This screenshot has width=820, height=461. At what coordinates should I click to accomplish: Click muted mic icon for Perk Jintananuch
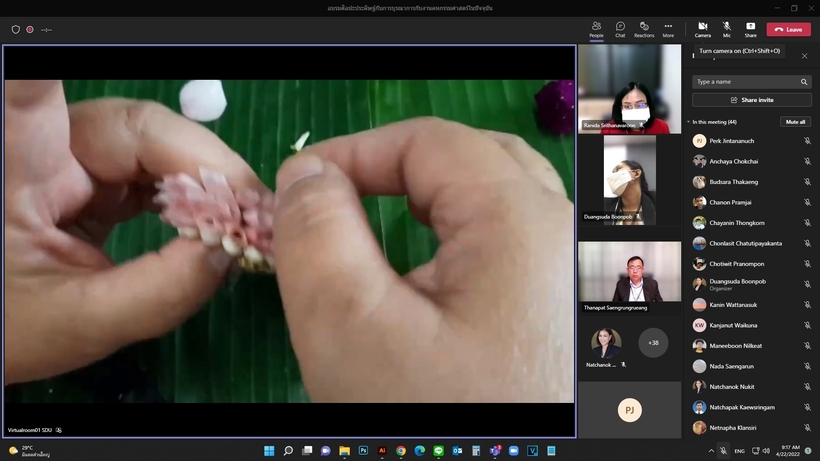[x=807, y=141]
